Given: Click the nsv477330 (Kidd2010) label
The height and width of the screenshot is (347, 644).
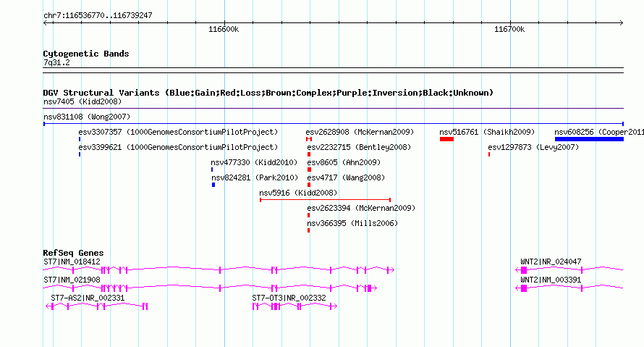Looking at the screenshot, I should coord(254,162).
